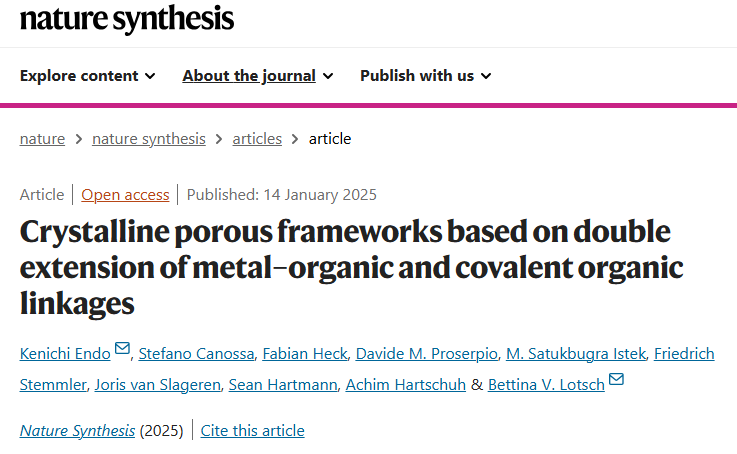Select author Fabian Heck
737x454 pixels.
click(x=305, y=353)
